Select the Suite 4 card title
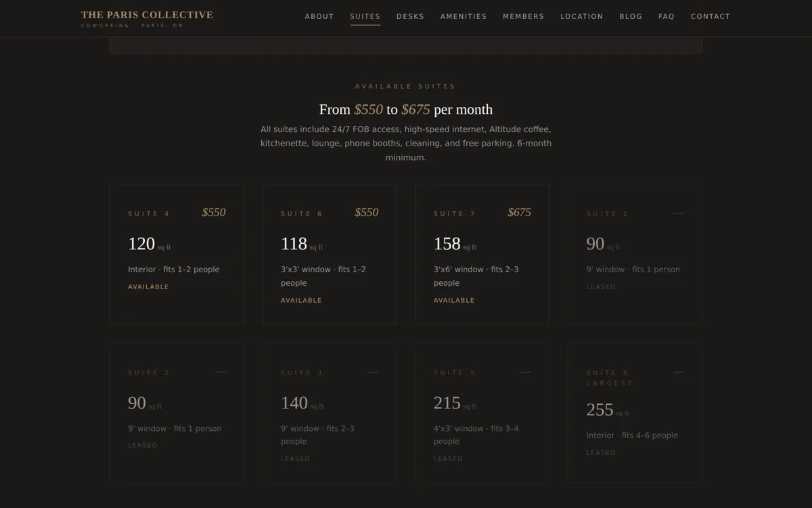This screenshot has width=812, height=508. click(149, 214)
